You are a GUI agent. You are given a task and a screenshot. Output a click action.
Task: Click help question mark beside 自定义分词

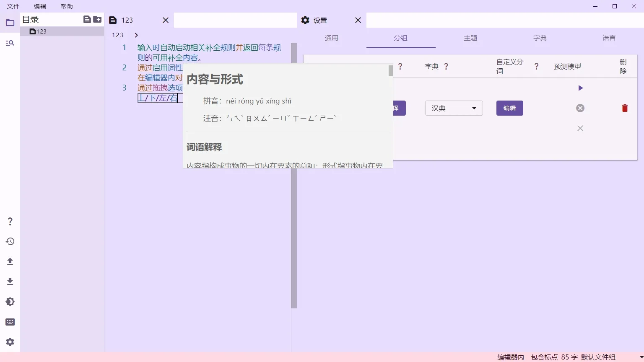(x=536, y=66)
